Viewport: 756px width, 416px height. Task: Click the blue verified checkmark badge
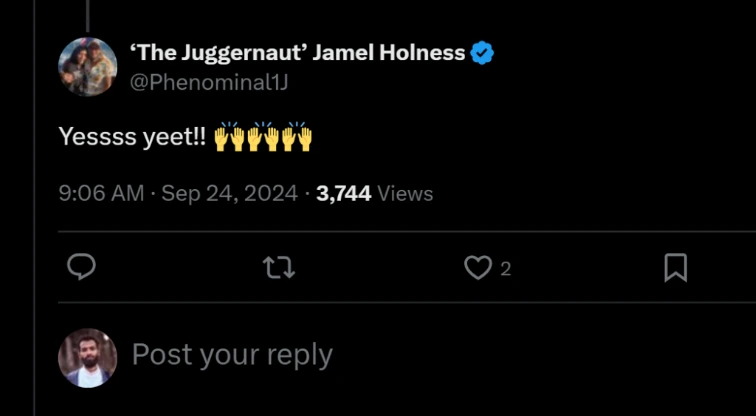pos(483,54)
